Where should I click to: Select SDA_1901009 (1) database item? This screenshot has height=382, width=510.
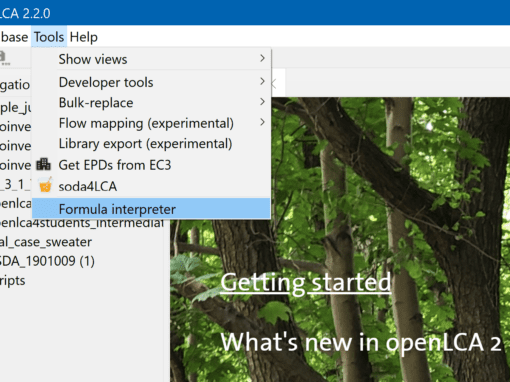(x=47, y=261)
